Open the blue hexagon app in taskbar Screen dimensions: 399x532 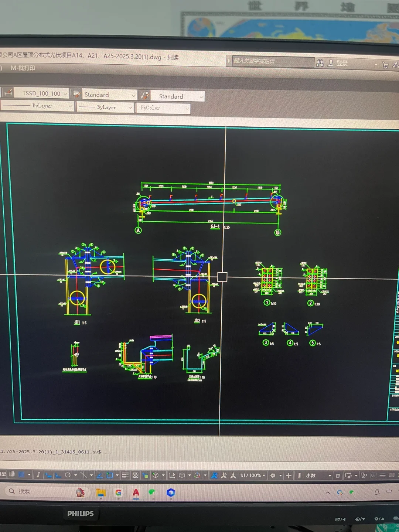(x=171, y=492)
